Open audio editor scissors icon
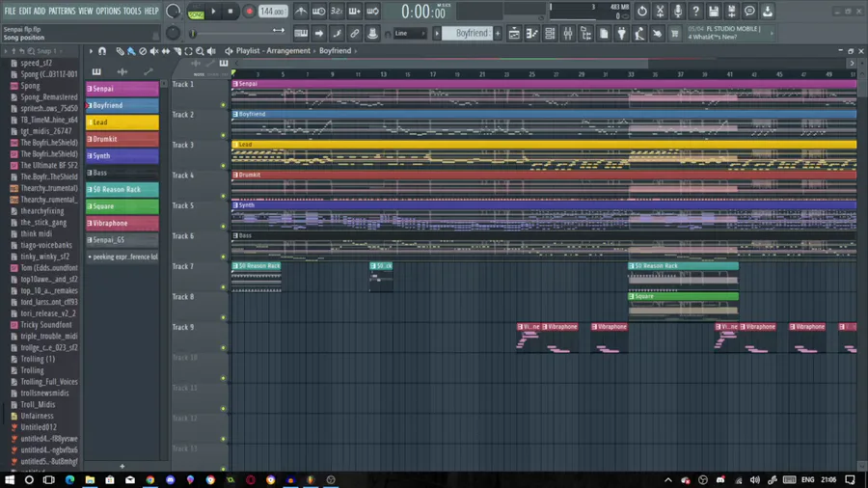The image size is (868, 488). coord(660,11)
